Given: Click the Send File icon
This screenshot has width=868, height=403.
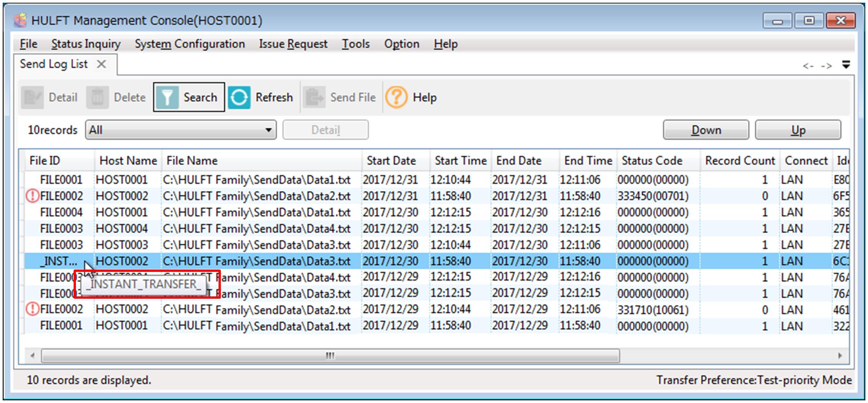Looking at the screenshot, I should pos(314,97).
